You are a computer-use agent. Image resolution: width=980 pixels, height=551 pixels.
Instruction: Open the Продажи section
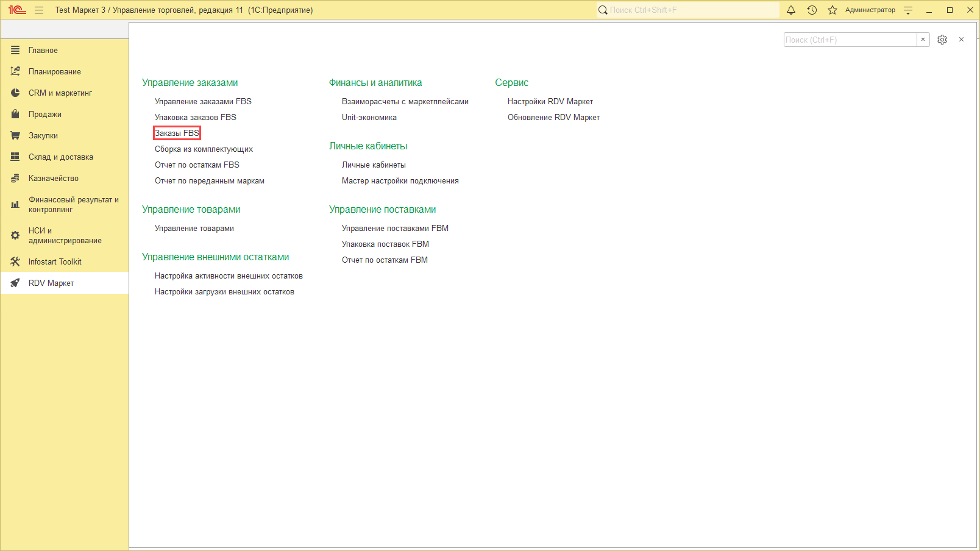(x=65, y=114)
